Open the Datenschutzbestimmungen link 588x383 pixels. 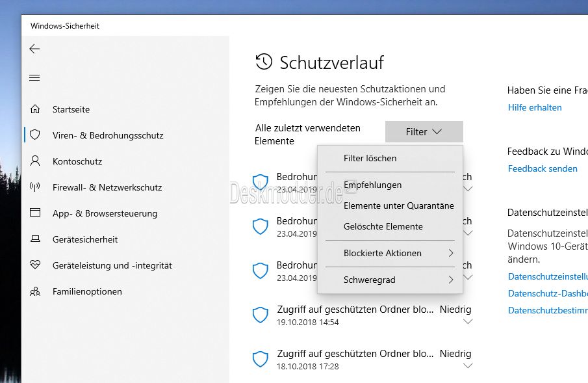[x=548, y=310]
